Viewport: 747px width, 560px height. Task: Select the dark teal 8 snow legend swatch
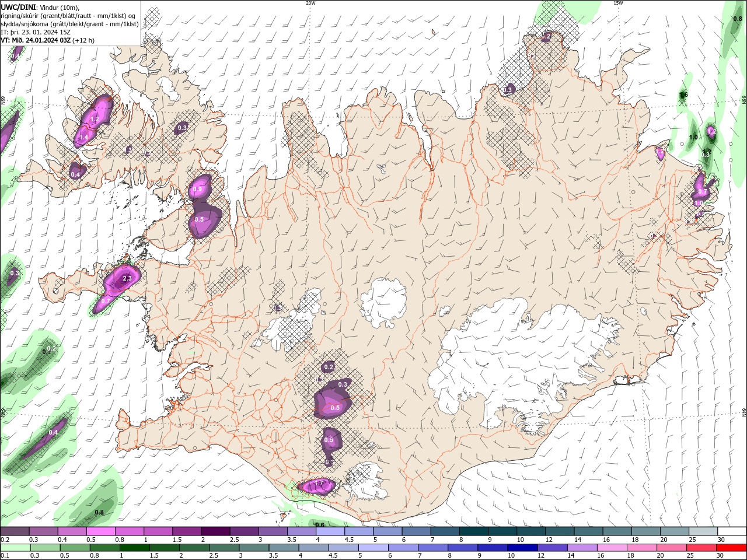click(473, 531)
